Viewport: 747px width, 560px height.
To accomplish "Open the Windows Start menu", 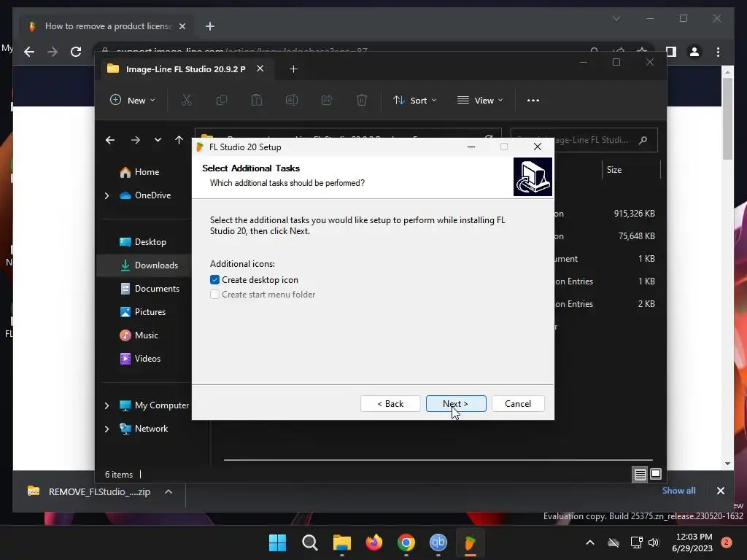I will (277, 542).
